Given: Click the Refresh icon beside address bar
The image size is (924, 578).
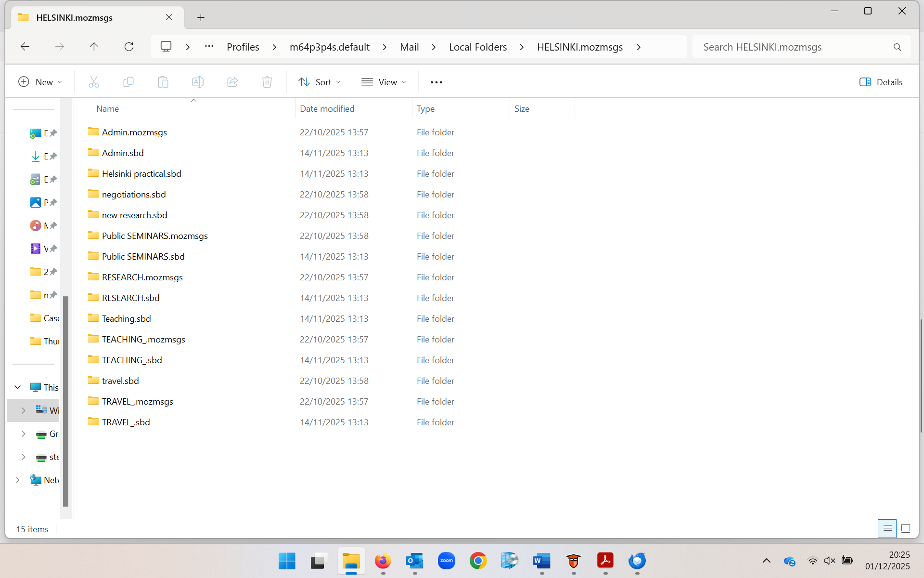Looking at the screenshot, I should pos(129,47).
